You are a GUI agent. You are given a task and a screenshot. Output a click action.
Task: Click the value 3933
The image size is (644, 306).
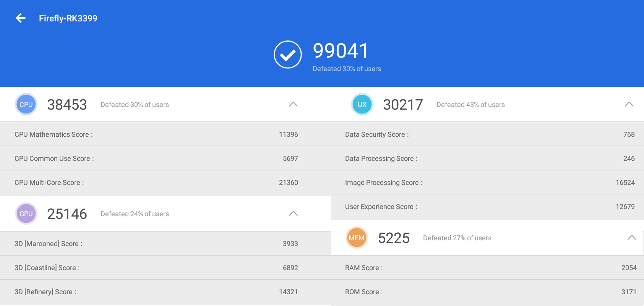[290, 244]
